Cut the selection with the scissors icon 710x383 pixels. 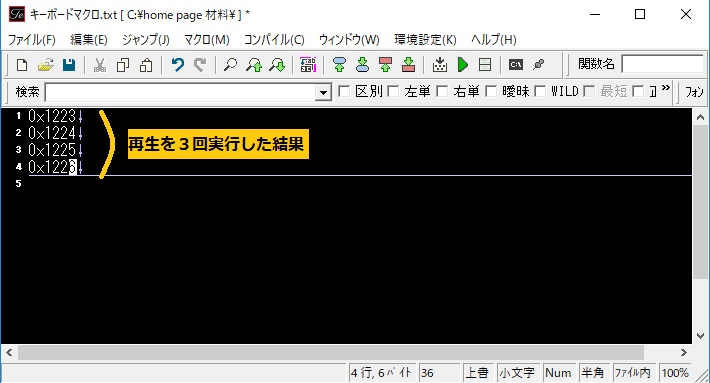click(100, 65)
